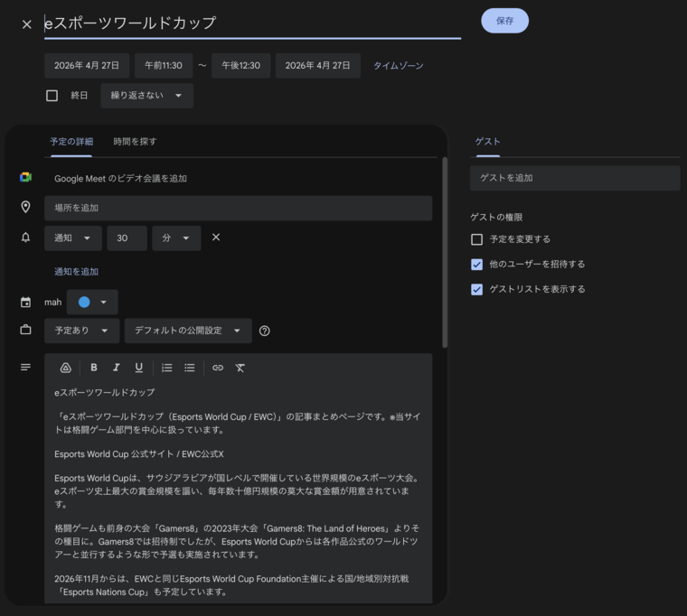
Task: Click the event title field
Action: click(x=252, y=23)
